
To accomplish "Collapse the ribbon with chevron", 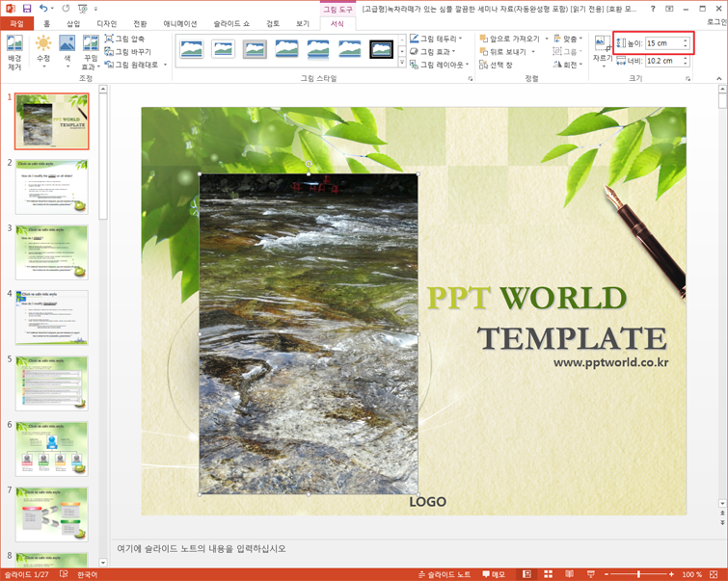I will click(718, 78).
